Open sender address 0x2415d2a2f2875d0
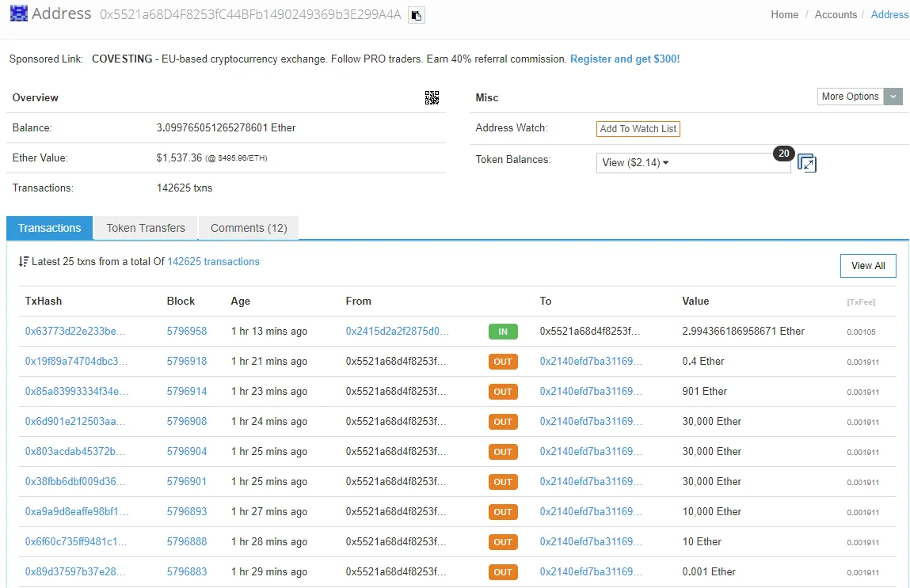The width and height of the screenshot is (910, 588). pyautogui.click(x=397, y=331)
